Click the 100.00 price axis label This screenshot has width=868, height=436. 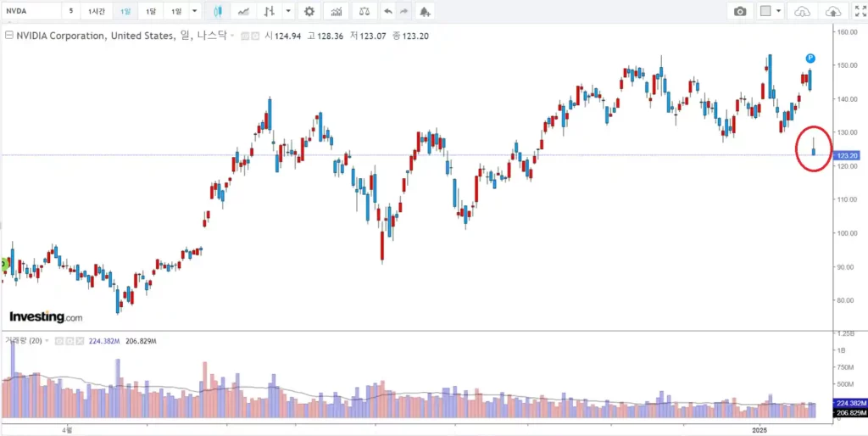point(848,233)
